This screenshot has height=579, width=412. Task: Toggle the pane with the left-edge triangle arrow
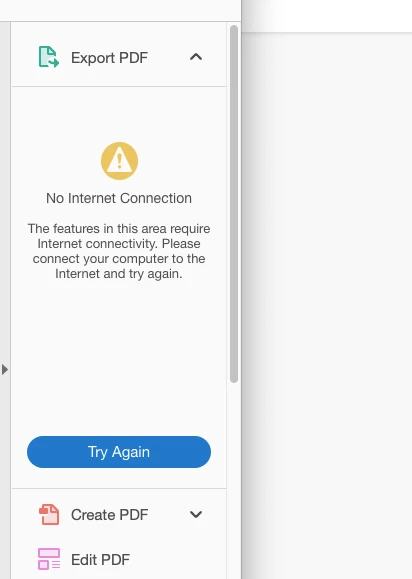[5, 369]
